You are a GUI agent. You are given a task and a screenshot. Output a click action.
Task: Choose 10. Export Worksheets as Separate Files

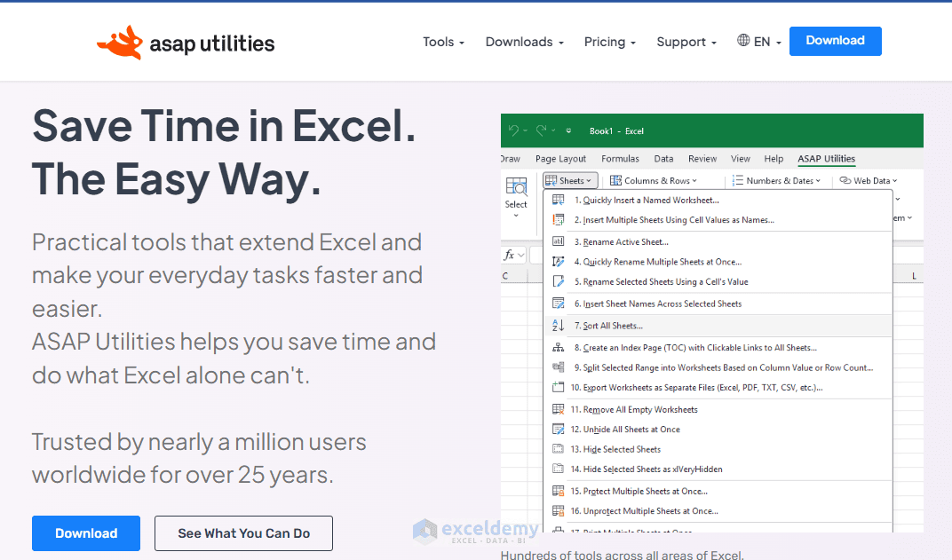(718, 387)
